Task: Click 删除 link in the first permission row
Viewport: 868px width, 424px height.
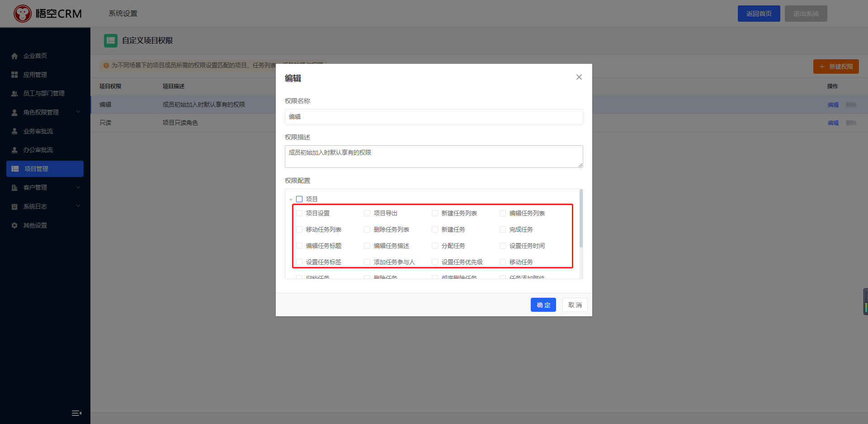Action: tap(851, 105)
